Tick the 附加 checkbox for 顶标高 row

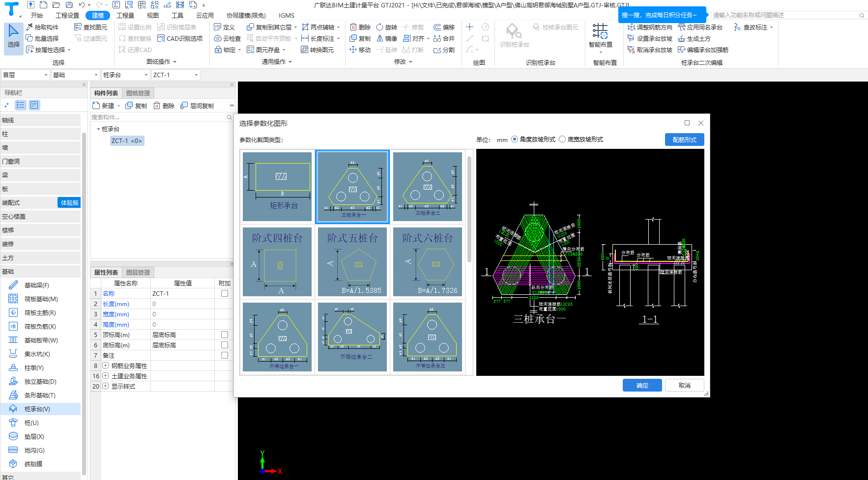pos(225,335)
